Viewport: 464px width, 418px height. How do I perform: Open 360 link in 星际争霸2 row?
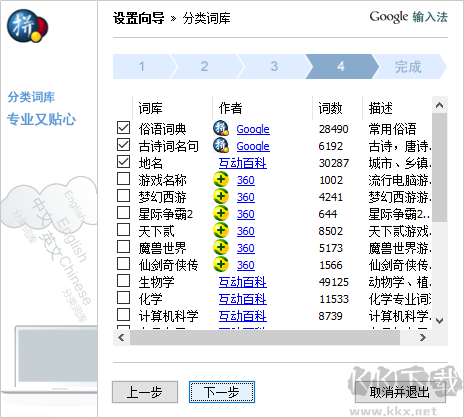[246, 214]
